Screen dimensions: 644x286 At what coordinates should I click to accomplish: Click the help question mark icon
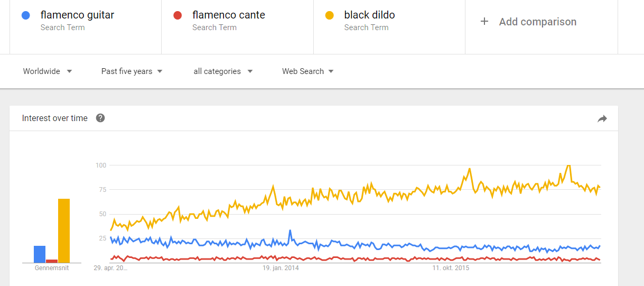(100, 118)
